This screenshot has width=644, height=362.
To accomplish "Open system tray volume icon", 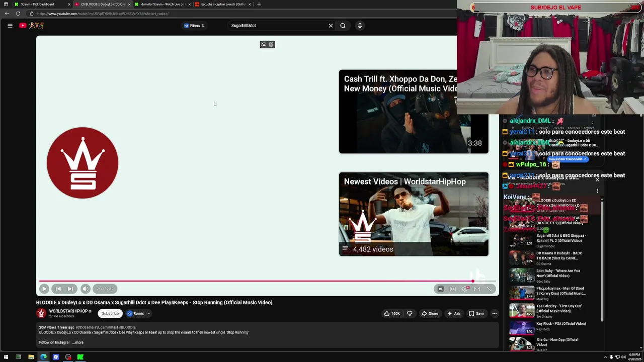I will [623, 357].
